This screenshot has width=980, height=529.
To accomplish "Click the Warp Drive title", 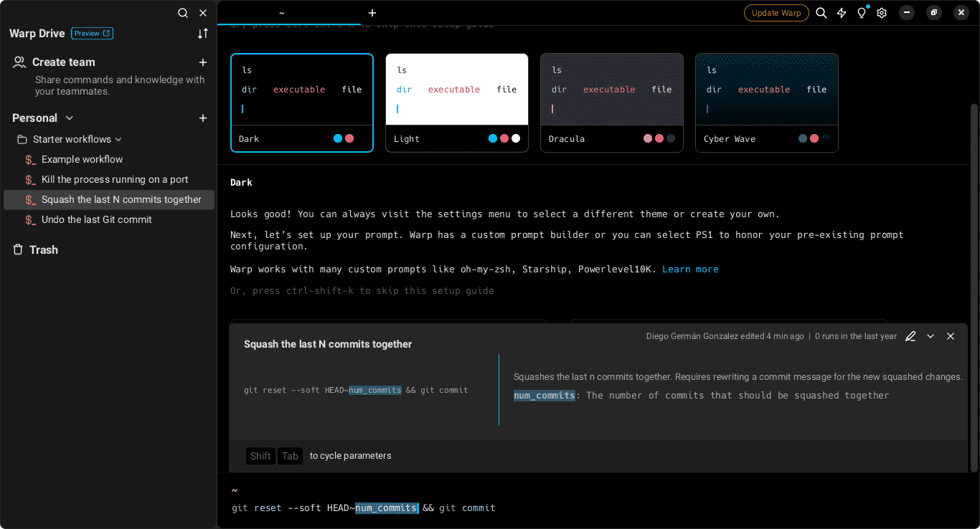I will (x=37, y=34).
